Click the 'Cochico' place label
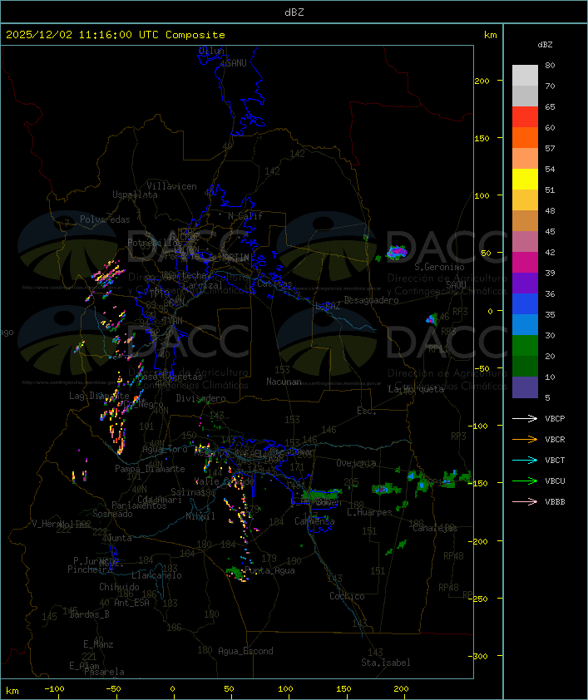 click(347, 596)
